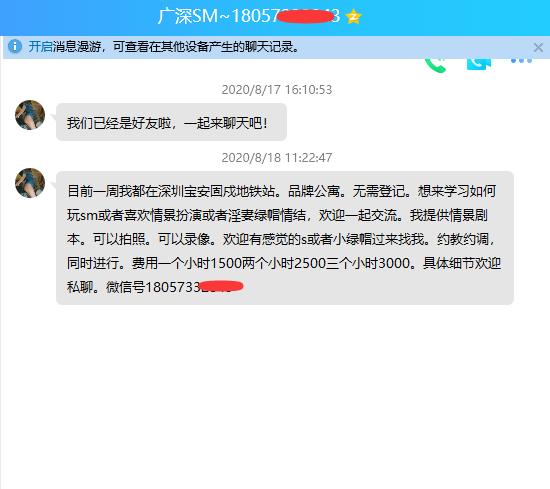Click the 微信号 number in the long message
This screenshot has width=550, height=489.
tap(194, 287)
